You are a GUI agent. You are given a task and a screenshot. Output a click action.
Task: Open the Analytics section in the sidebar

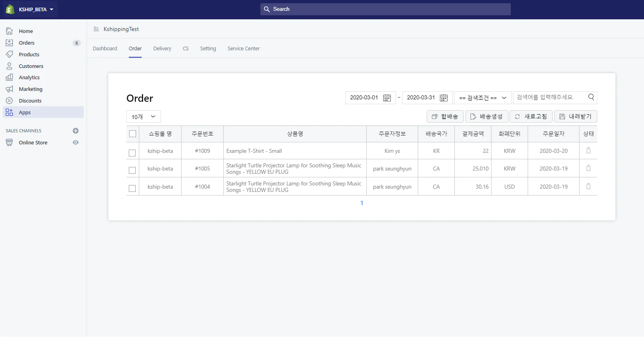(x=29, y=77)
